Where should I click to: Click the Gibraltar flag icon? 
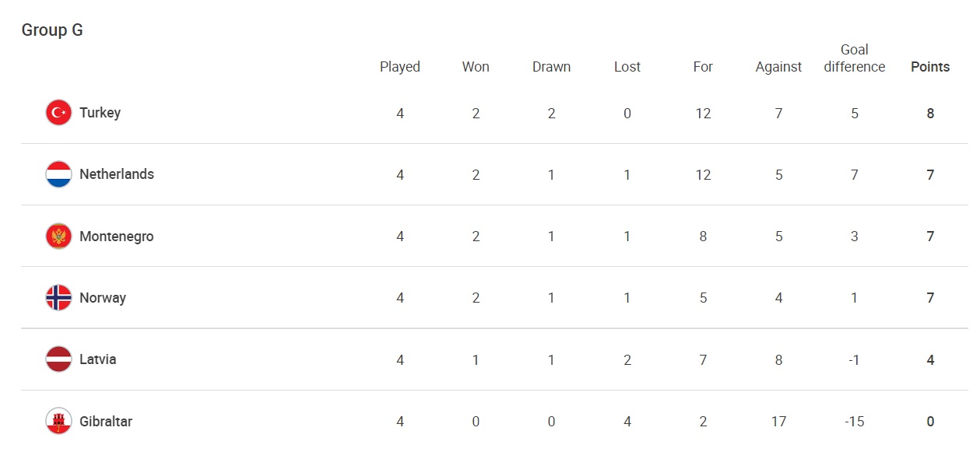58,421
